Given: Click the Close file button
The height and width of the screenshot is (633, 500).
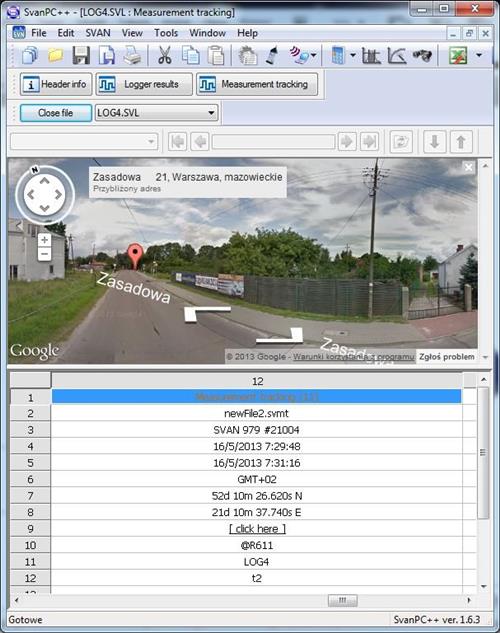Looking at the screenshot, I should coord(56,113).
